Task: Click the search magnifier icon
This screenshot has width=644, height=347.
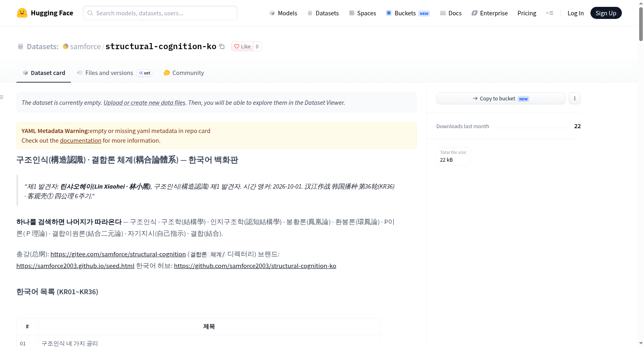Action: [90, 13]
